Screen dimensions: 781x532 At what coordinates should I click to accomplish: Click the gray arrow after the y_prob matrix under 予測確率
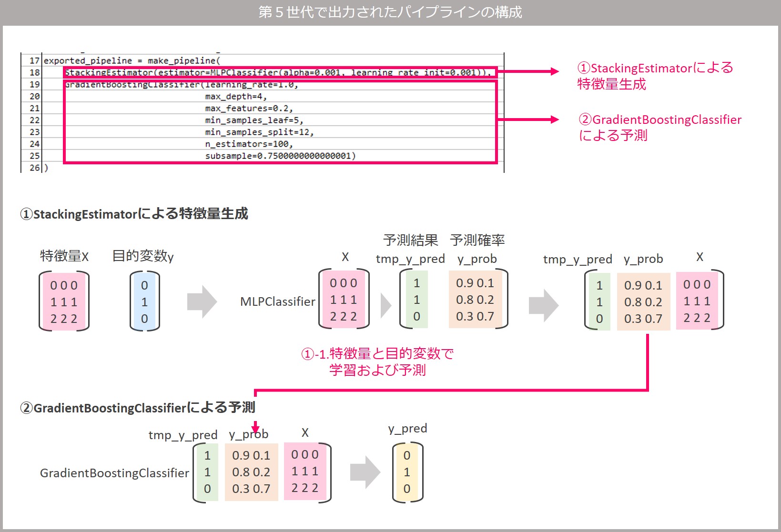tap(543, 305)
